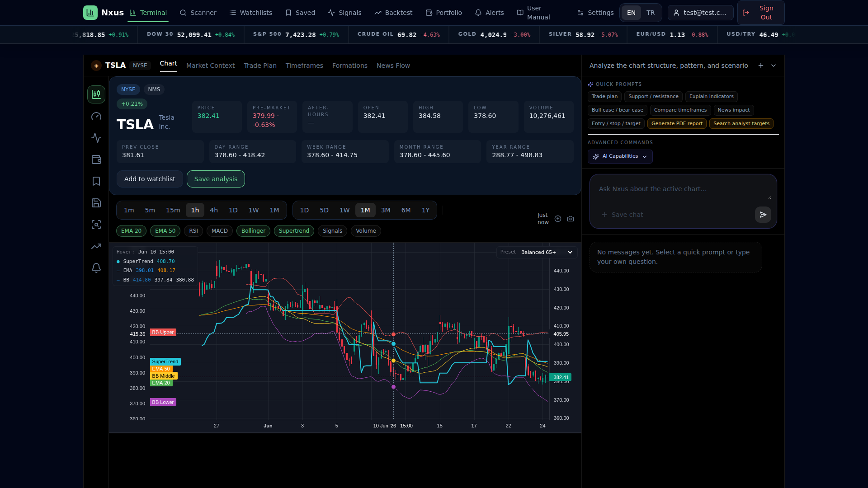
Task: Open the bookmark sidebar icon
Action: pos(96,181)
